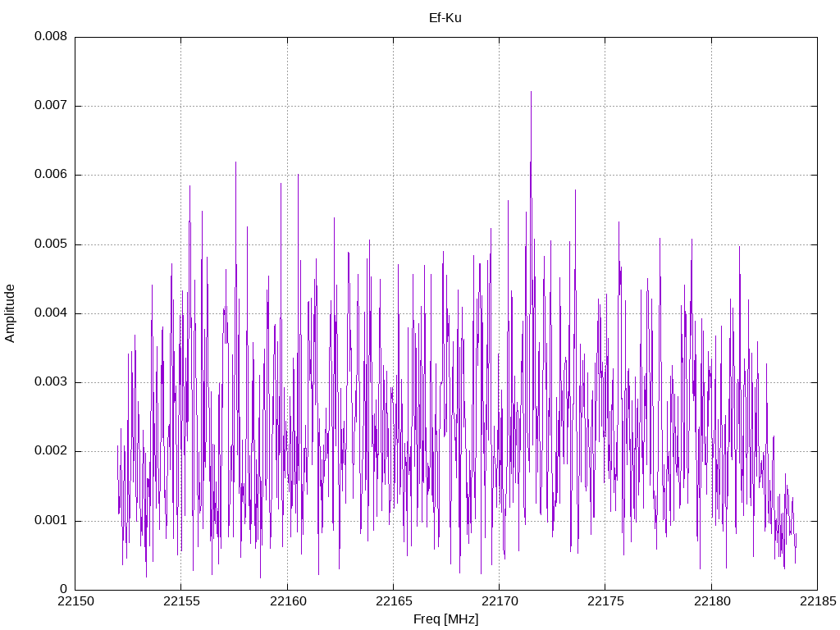Select the 'Amplitude' y-axis label
Screen dimensions: 840x630
10,313
